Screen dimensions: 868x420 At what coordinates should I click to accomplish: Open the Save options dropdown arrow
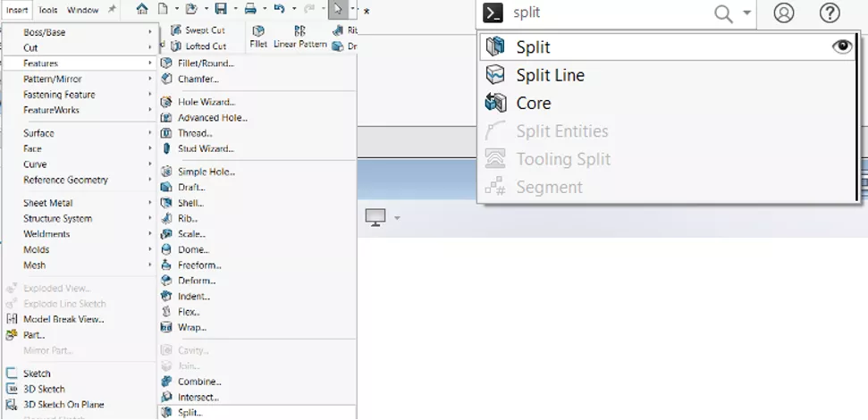pyautogui.click(x=235, y=9)
